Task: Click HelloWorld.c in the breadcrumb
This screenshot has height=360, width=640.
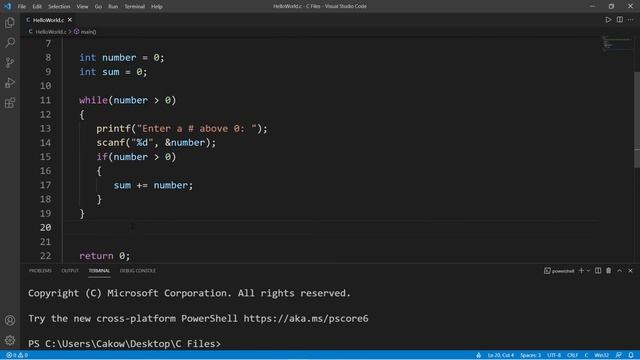Action: point(51,31)
